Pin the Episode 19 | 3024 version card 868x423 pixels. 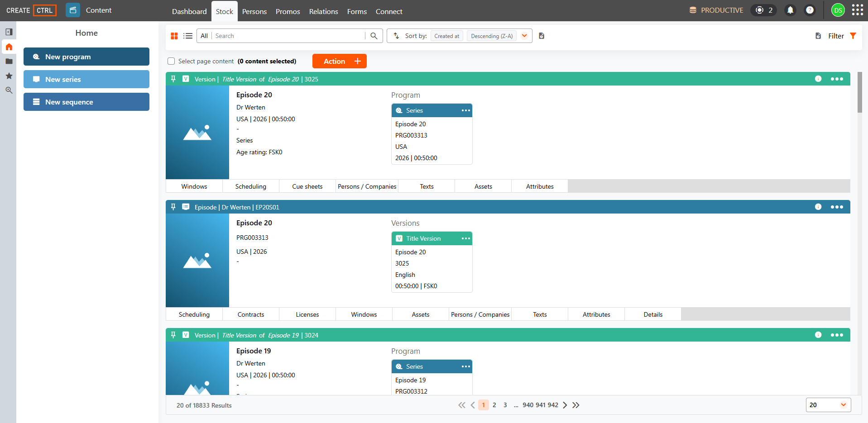pos(173,335)
